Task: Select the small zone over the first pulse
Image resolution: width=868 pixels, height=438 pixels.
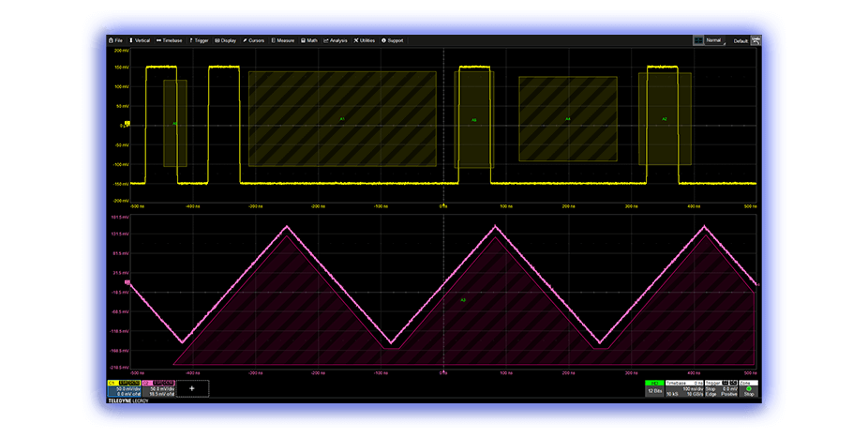Action: [x=175, y=124]
